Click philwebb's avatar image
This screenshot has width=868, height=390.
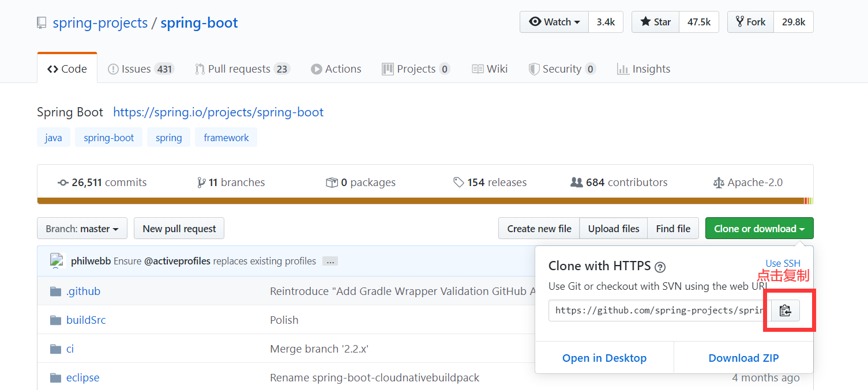pos(57,261)
